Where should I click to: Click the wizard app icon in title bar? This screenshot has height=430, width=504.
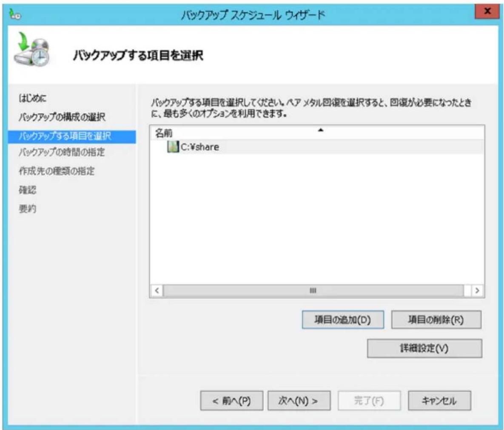click(x=15, y=14)
